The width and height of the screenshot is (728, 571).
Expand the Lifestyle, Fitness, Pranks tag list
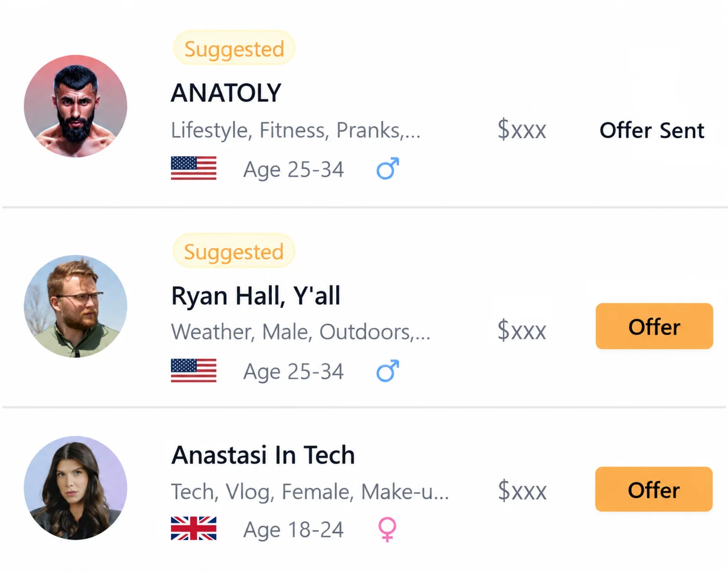(x=296, y=130)
